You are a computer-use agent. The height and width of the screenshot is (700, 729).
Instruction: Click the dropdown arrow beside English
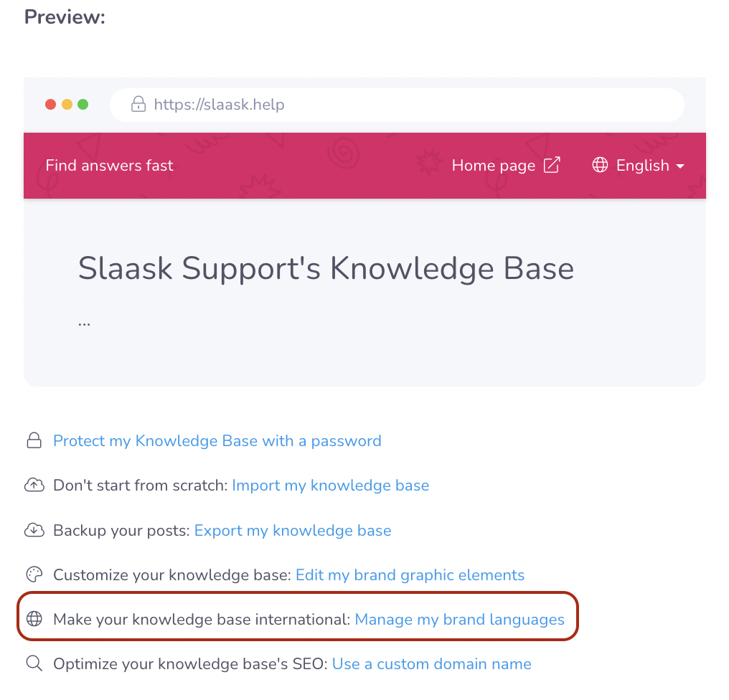click(679, 166)
